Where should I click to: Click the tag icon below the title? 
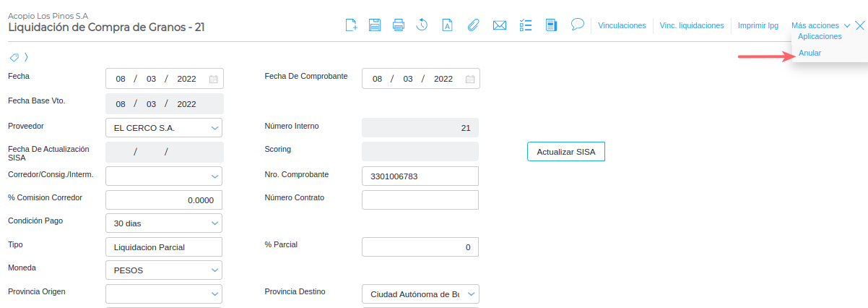pos(14,57)
